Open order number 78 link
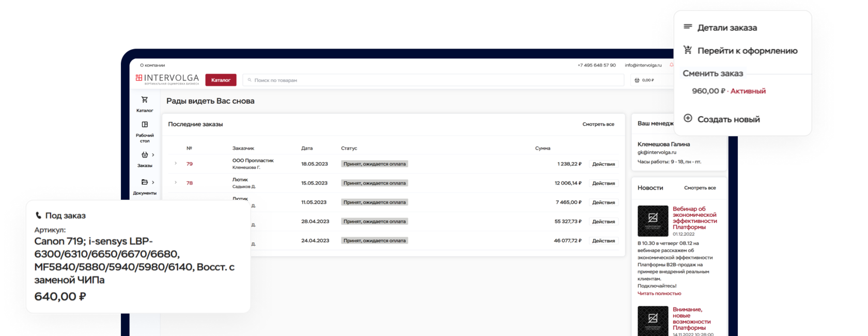The width and height of the screenshot is (868, 336). [190, 183]
